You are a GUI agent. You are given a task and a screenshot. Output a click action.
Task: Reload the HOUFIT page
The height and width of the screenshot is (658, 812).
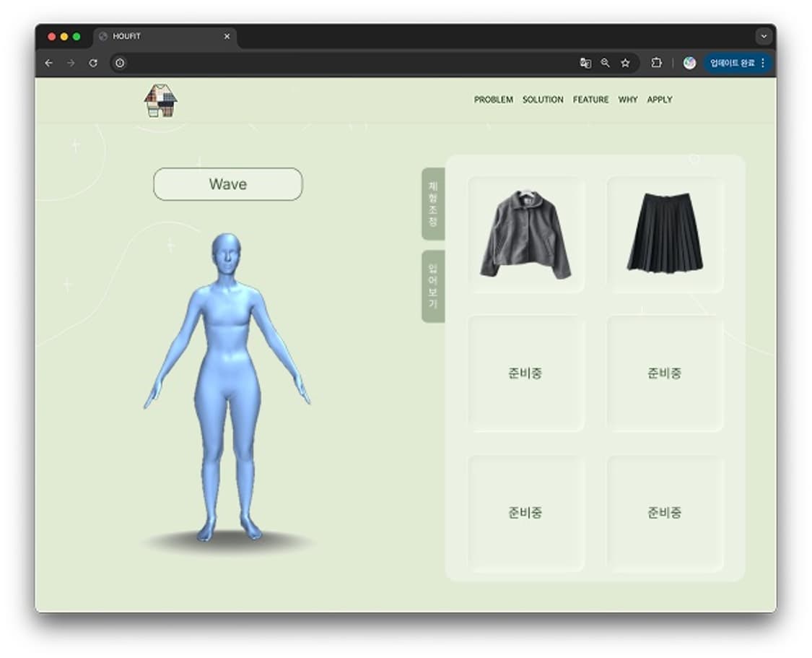click(93, 63)
